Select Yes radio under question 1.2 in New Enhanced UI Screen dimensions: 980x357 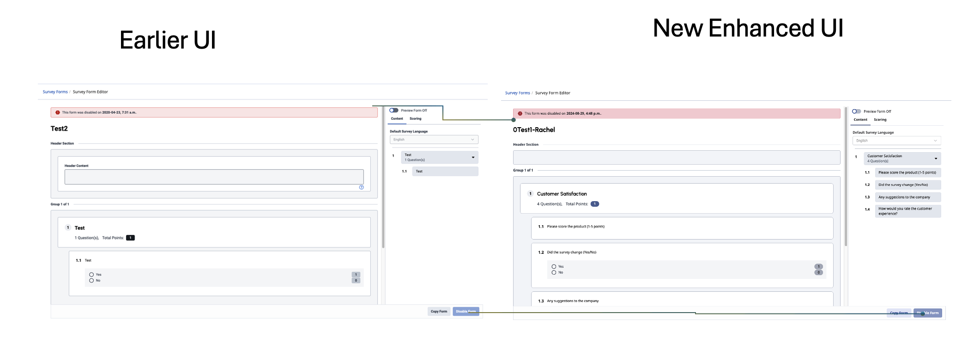tap(554, 267)
